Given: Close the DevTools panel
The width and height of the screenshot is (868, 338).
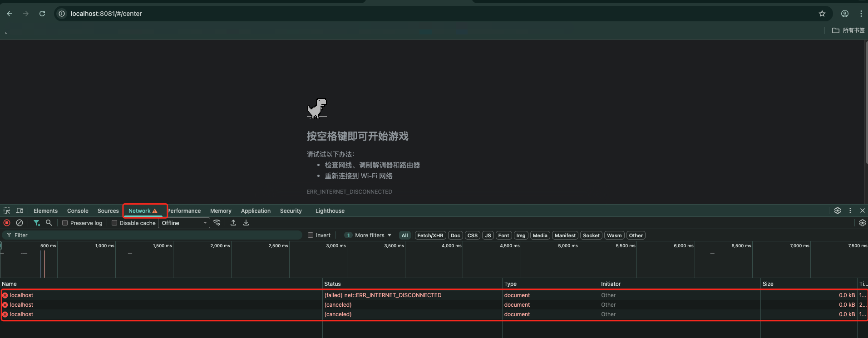Looking at the screenshot, I should [863, 211].
